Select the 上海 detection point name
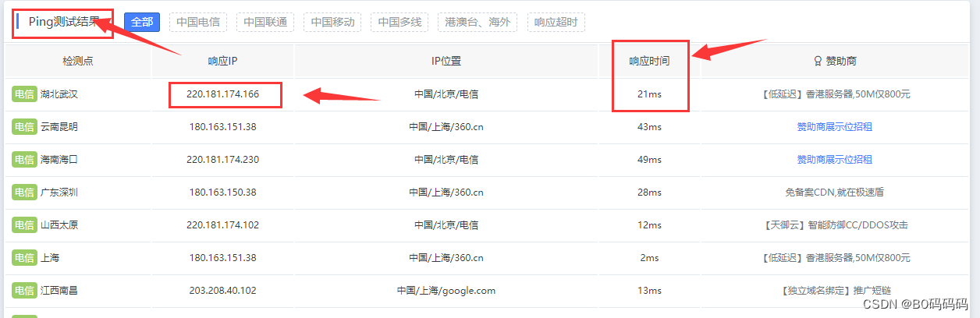Viewport: 980px width, 318px height. click(x=50, y=258)
